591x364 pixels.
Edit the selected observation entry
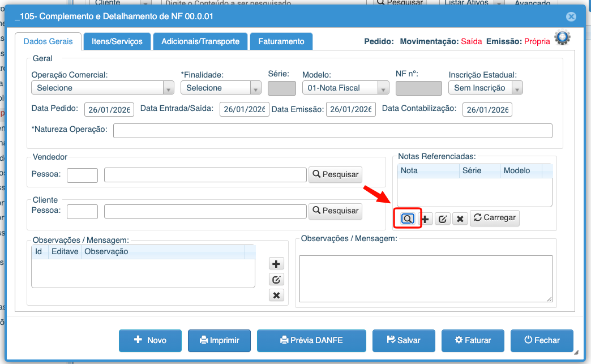pyautogui.click(x=276, y=280)
